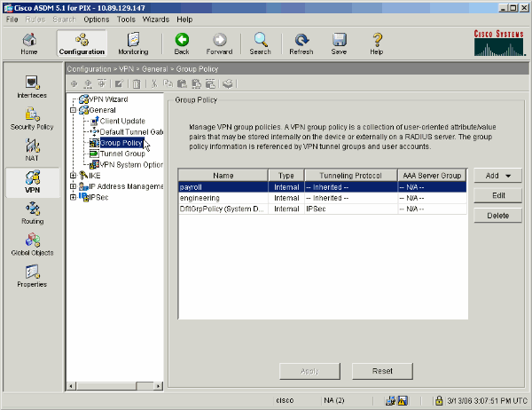The height and width of the screenshot is (410, 532).
Task: Click the device connection status icon
Action: [390, 401]
